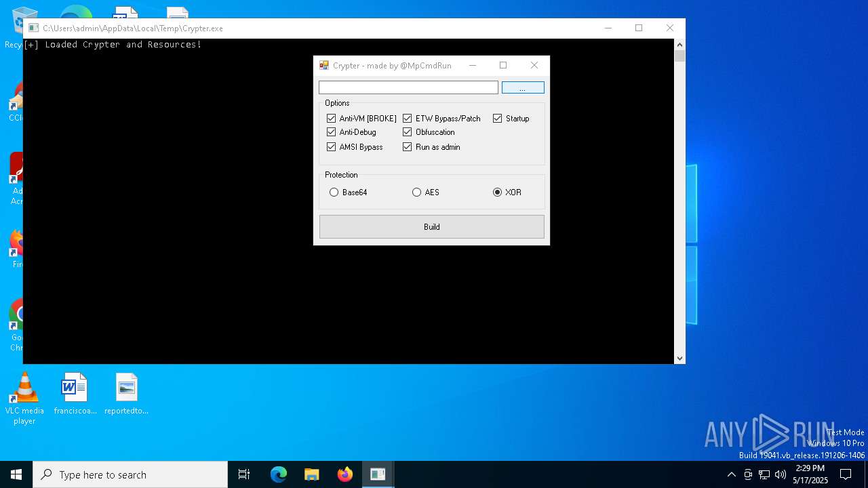The height and width of the screenshot is (488, 868).
Task: Maximize the Crypter.exe console window
Action: (639, 28)
